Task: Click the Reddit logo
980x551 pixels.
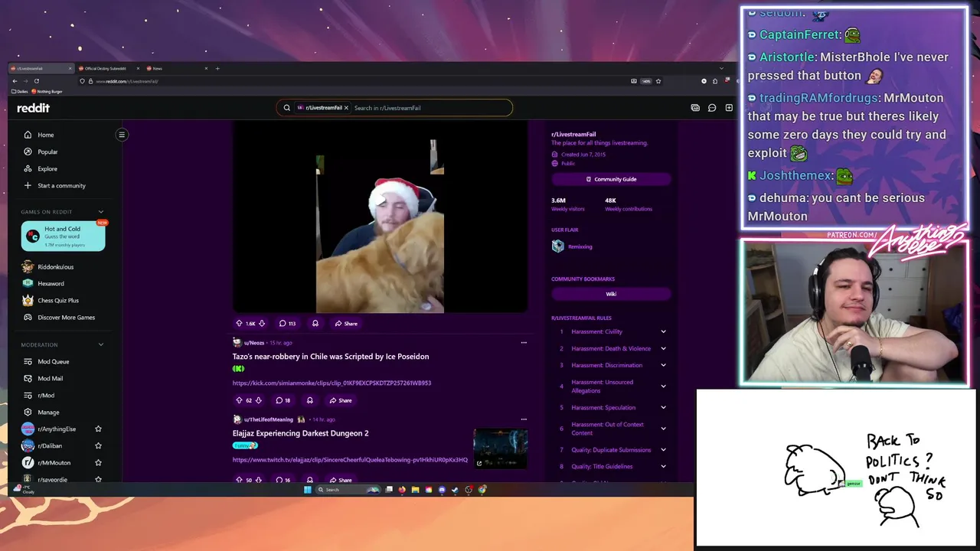Action: [x=33, y=108]
